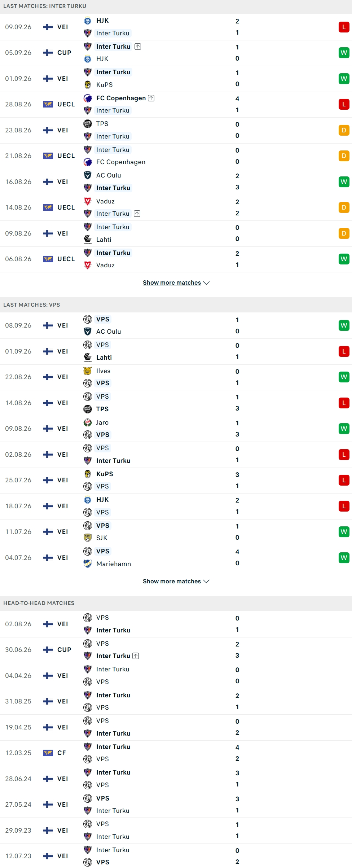Click date 28.06.24 head-to-head row
This screenshot has height=868, width=352.
pyautogui.click(x=18, y=779)
